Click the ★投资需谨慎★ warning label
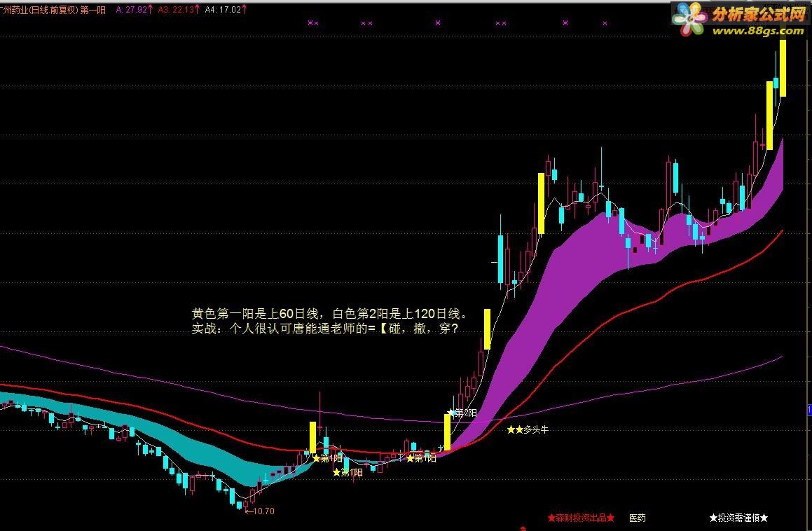 [738, 518]
